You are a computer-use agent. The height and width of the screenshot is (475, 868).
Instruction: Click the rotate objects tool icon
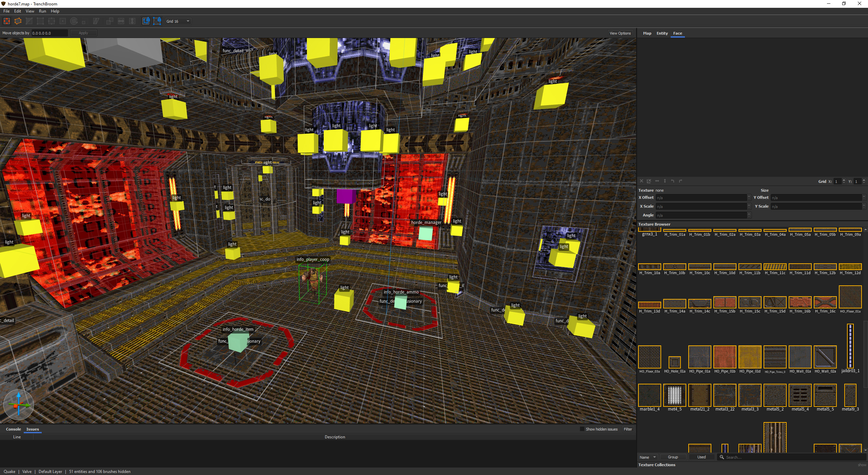(x=74, y=21)
